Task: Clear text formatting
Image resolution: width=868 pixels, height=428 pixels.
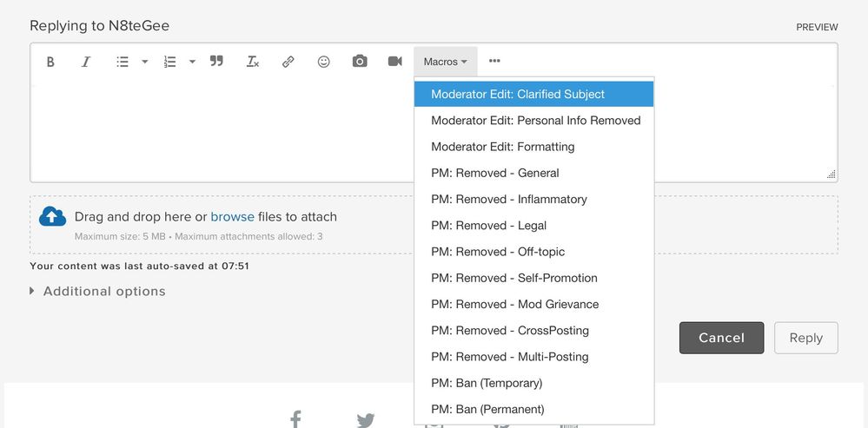Action: (x=253, y=62)
